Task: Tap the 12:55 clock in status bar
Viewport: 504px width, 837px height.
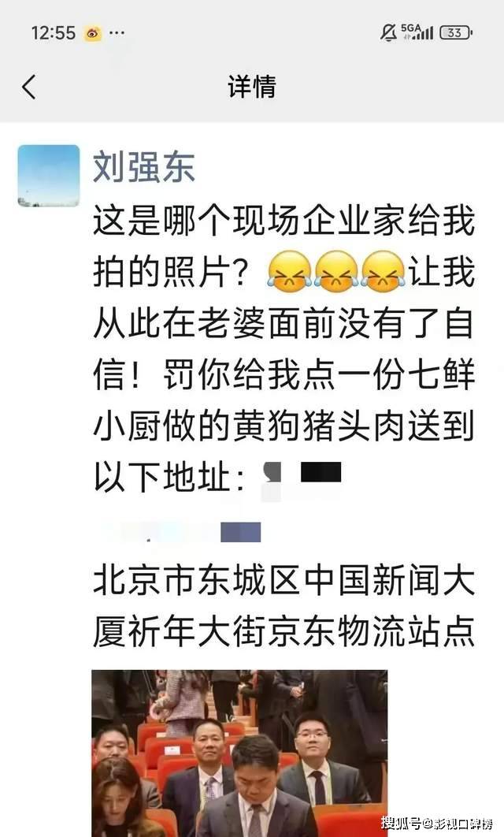Action: pyautogui.click(x=54, y=33)
